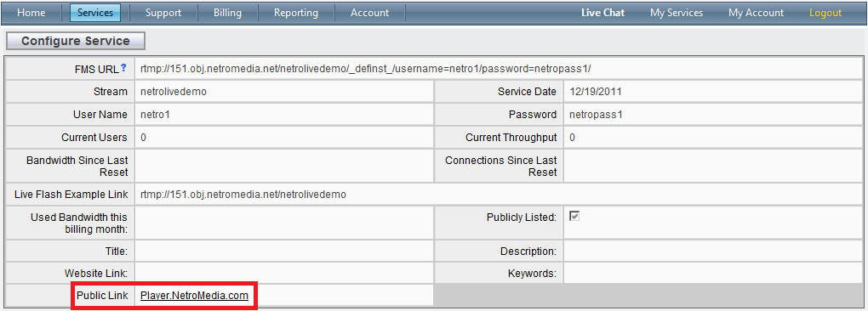Go to My Account link
The width and height of the screenshot is (868, 311).
tap(757, 13)
